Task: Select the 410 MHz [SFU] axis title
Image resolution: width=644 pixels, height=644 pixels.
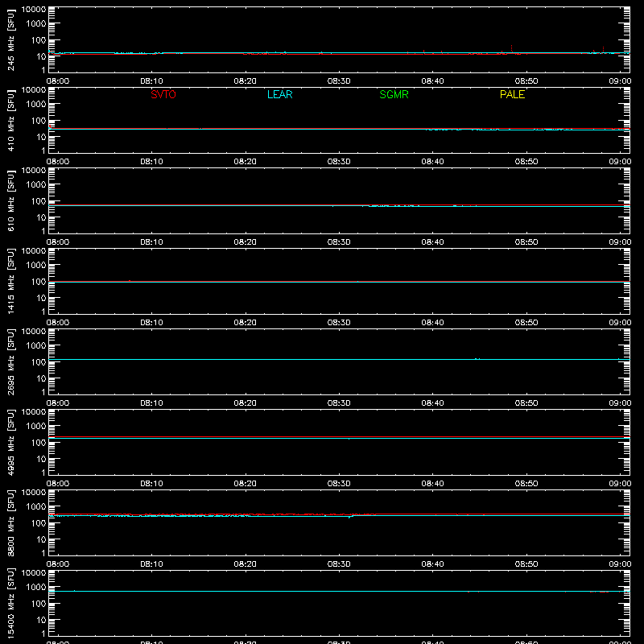Action: tap(10, 120)
